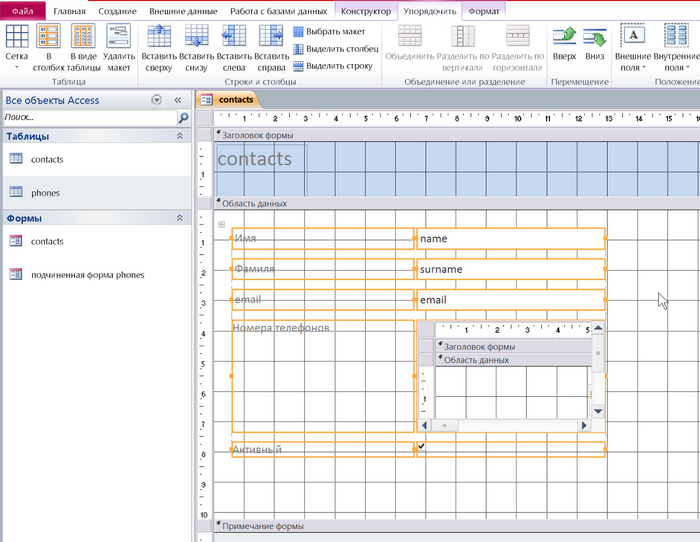This screenshot has height=542, width=700.
Task: Apply the В столбик stacked layout
Action: [48, 48]
